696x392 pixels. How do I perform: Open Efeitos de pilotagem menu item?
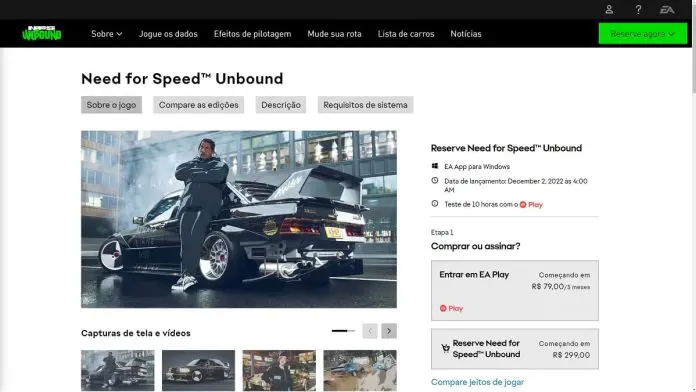pyautogui.click(x=253, y=34)
